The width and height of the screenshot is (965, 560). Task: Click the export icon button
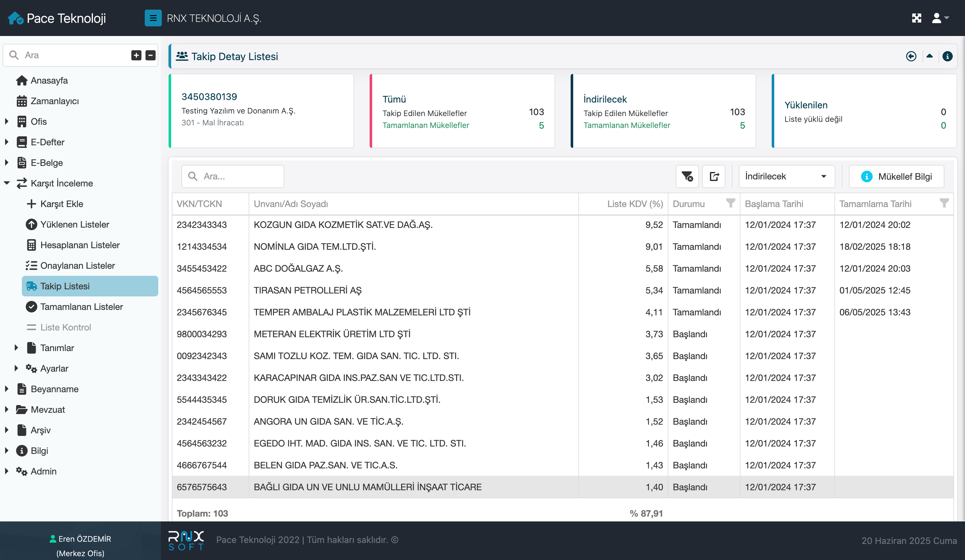point(714,176)
